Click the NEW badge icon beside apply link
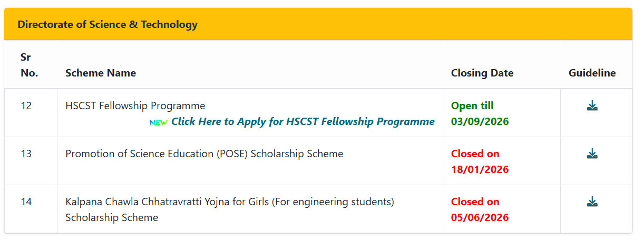The height and width of the screenshot is (249, 644). coord(159,122)
